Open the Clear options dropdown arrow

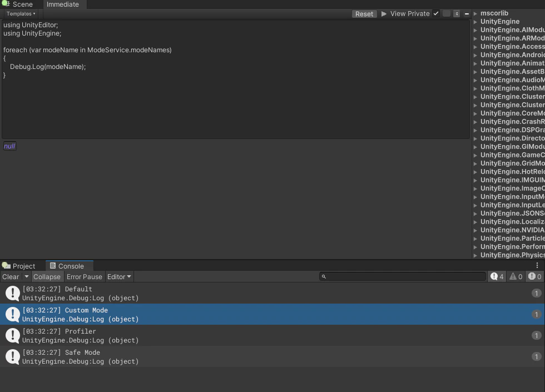27,277
